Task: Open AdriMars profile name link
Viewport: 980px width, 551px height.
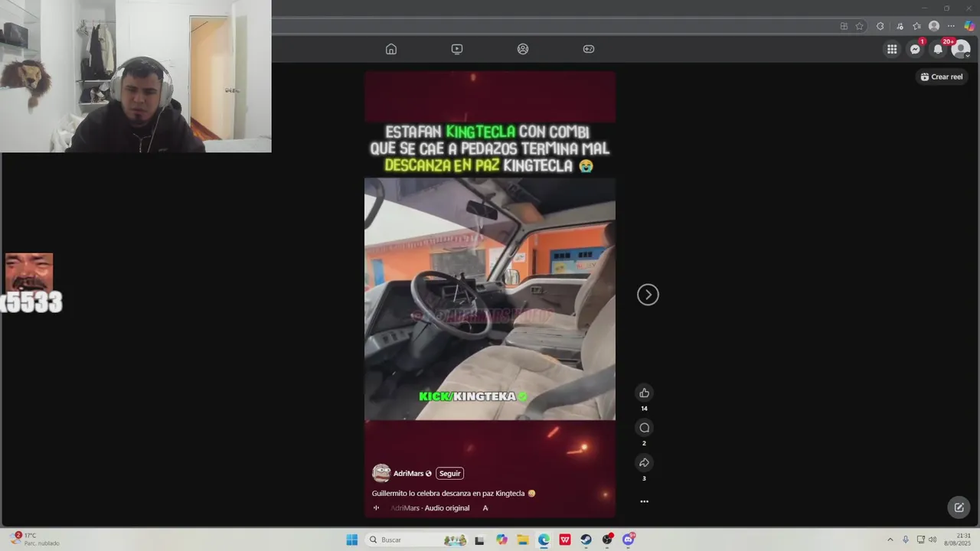Action: click(410, 474)
